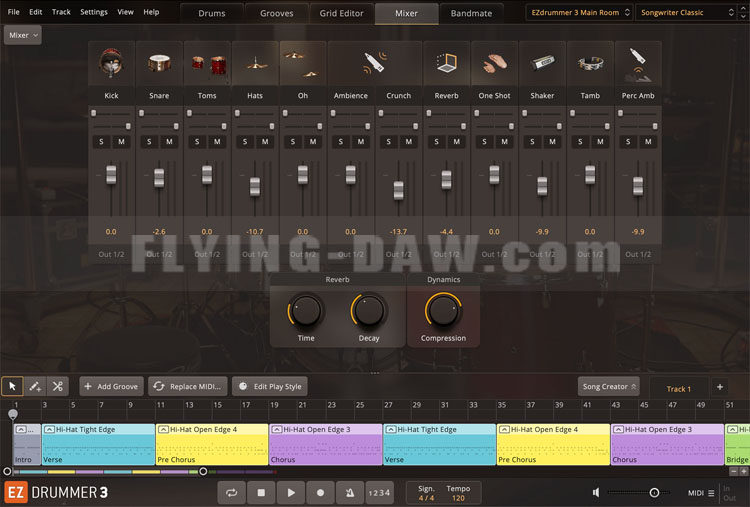Open the Kick channel Out 1/2 output selector
Viewport: 750px width, 507px height.
111,254
